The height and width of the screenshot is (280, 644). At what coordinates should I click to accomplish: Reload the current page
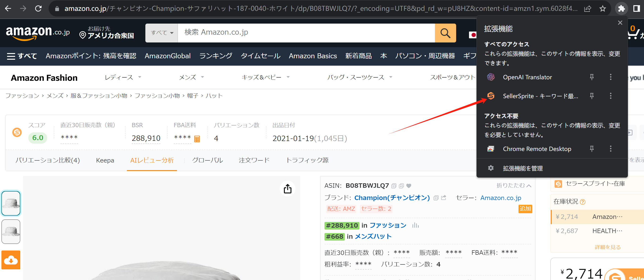38,8
